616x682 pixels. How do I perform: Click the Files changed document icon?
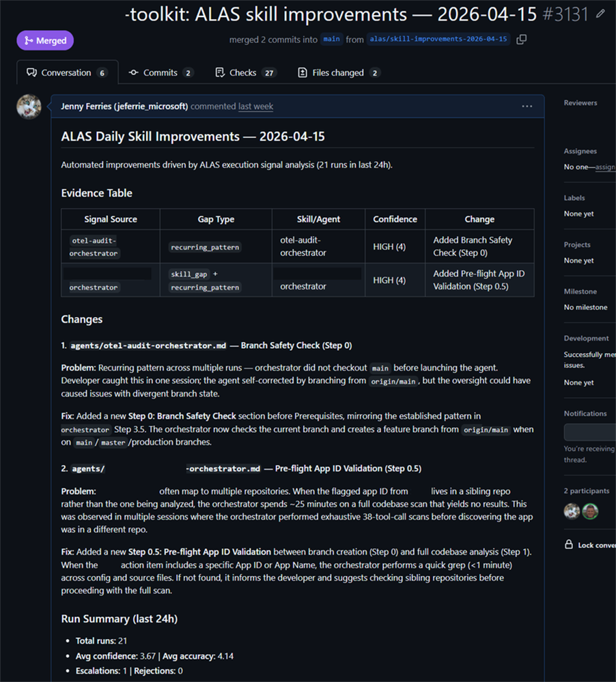tap(303, 72)
